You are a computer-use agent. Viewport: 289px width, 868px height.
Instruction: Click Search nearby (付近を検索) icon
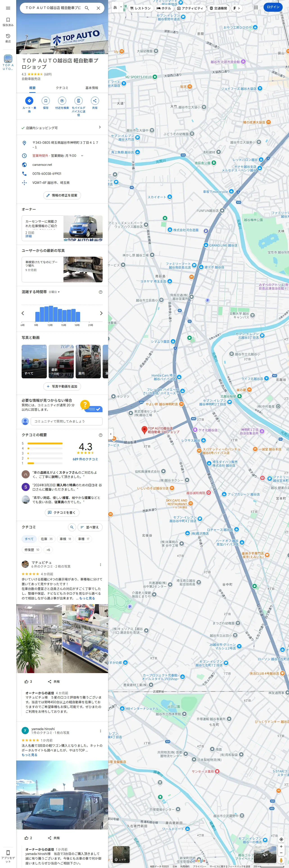pos(62,101)
